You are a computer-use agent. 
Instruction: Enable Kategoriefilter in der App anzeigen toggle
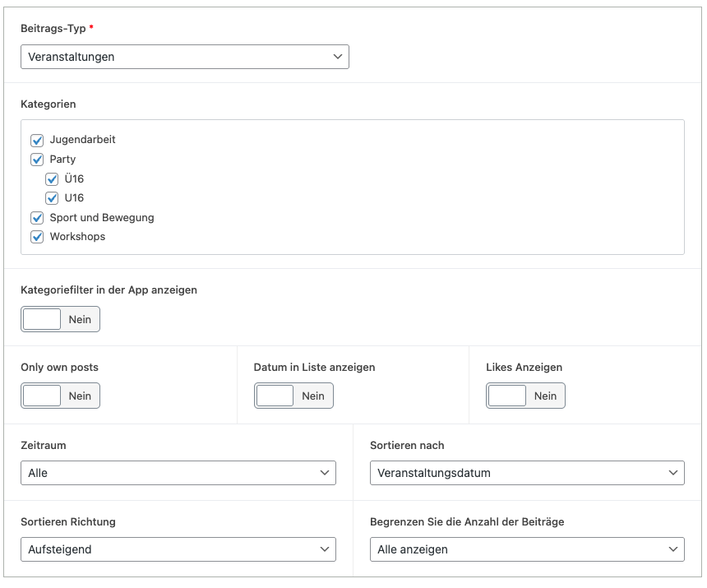coord(60,319)
